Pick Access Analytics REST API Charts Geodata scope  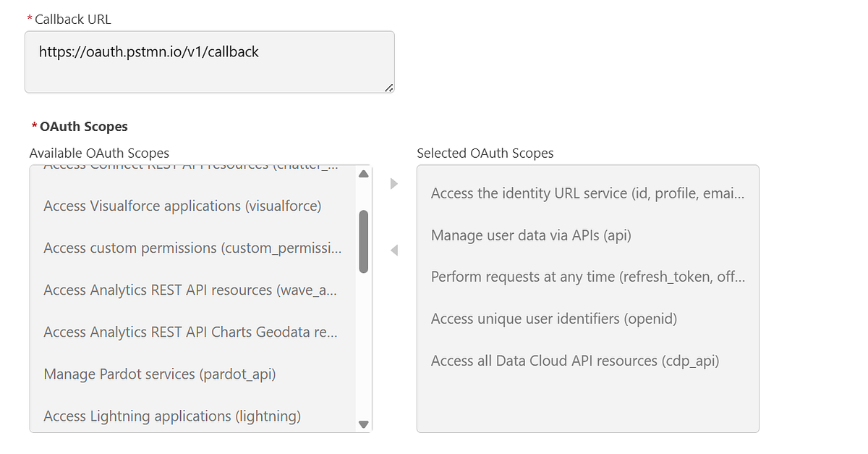pyautogui.click(x=191, y=332)
